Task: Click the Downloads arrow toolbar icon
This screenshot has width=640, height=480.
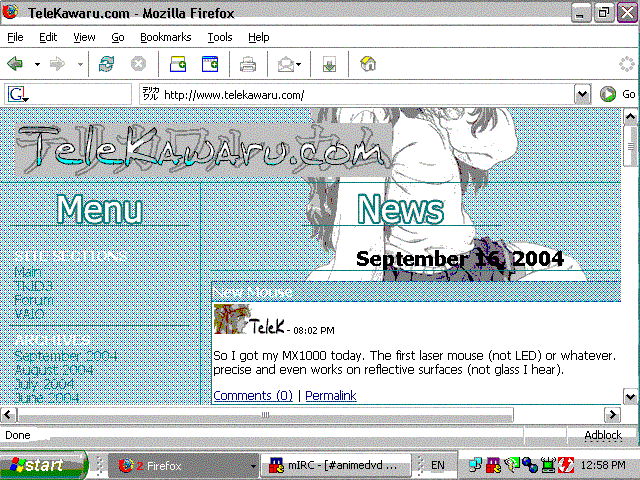Action: pos(329,64)
